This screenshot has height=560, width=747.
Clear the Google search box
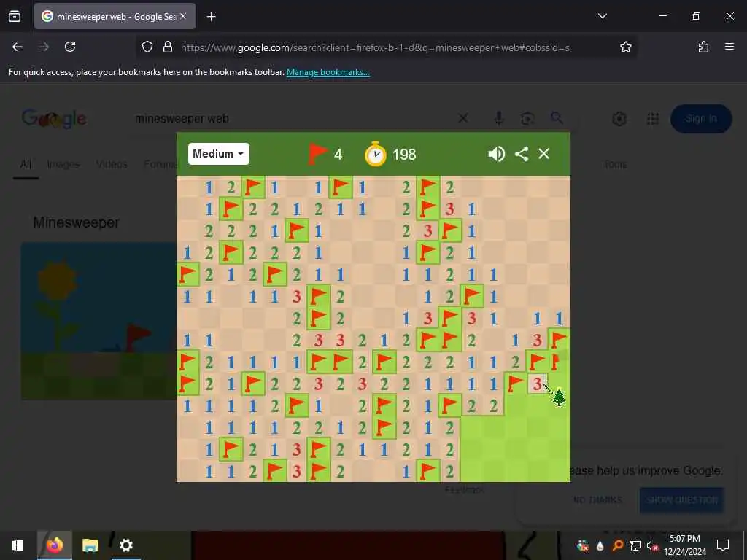coord(463,118)
